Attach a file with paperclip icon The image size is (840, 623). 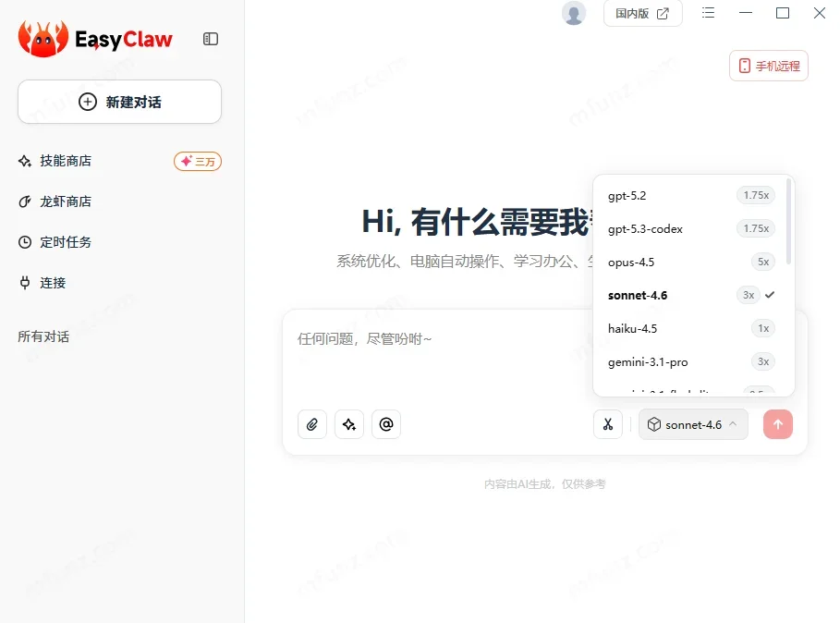[312, 424]
